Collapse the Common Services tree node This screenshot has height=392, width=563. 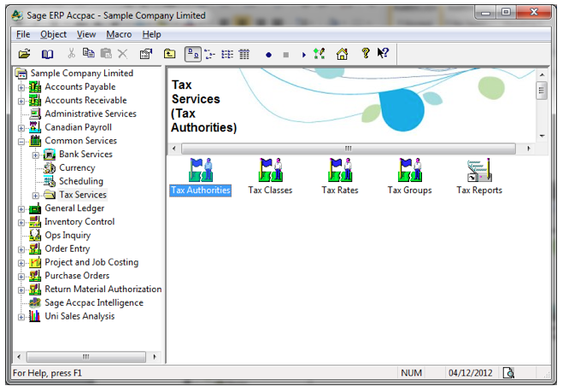pos(21,142)
